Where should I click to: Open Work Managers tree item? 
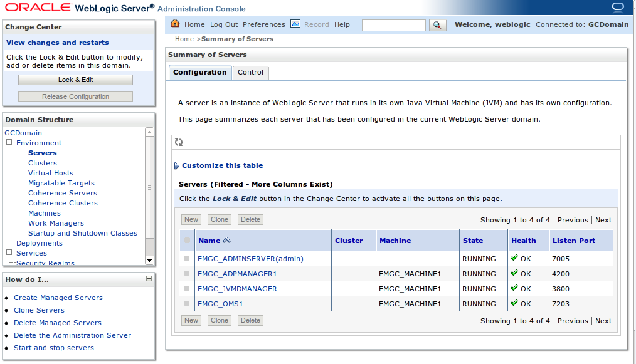coord(56,223)
